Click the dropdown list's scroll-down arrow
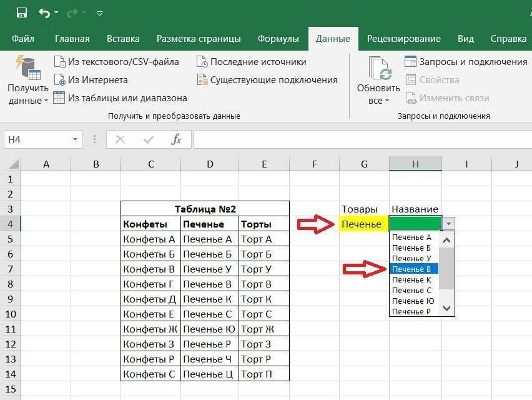Viewport: 532px width, 400px height. click(445, 308)
